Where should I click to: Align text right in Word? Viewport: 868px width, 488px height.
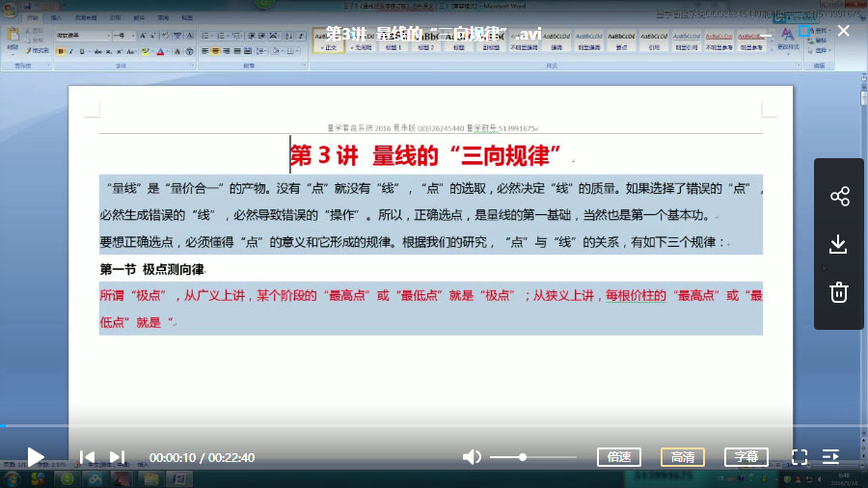click(x=226, y=51)
